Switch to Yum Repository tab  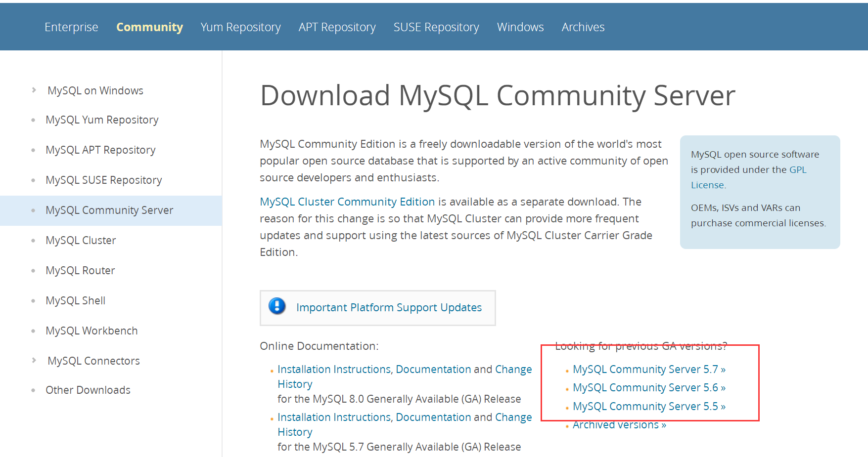[x=241, y=27]
